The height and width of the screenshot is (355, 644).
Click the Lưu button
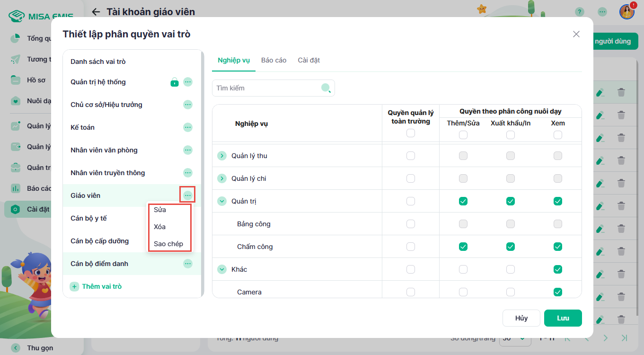point(563,318)
